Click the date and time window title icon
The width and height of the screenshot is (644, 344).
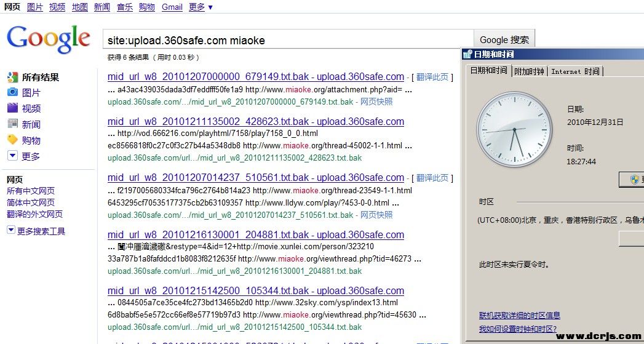click(467, 55)
